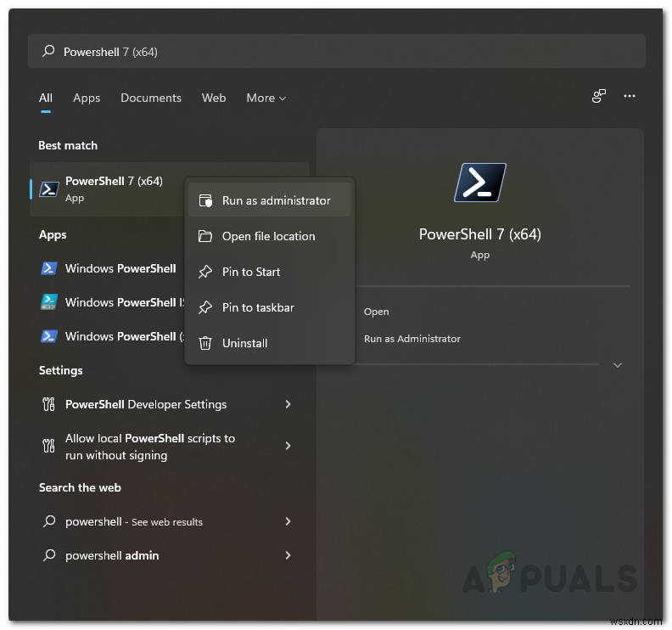This screenshot has width=672, height=630.
Task: Choose Run as administrator from context menu
Action: pyautogui.click(x=270, y=200)
